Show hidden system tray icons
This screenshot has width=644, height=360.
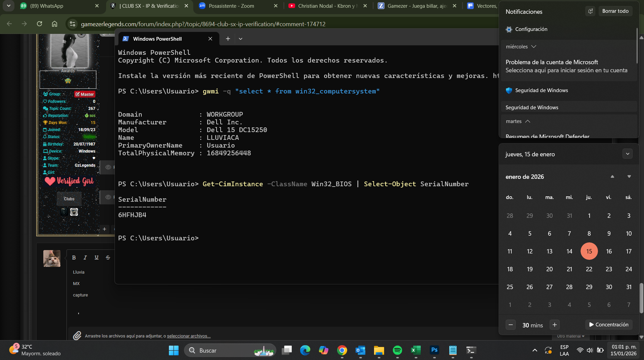[x=535, y=350]
